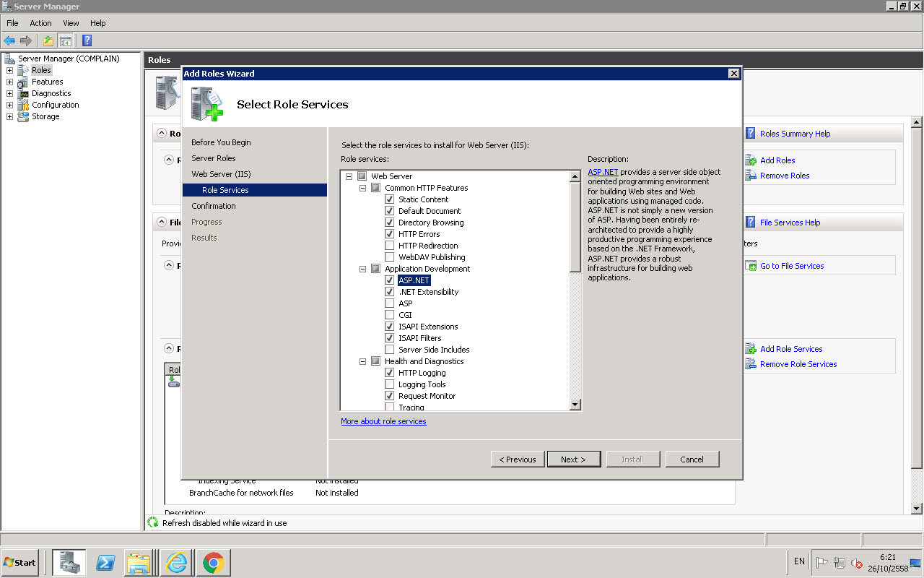Image resolution: width=924 pixels, height=578 pixels.
Task: Enable the HTTP Redirection role service
Action: point(389,245)
